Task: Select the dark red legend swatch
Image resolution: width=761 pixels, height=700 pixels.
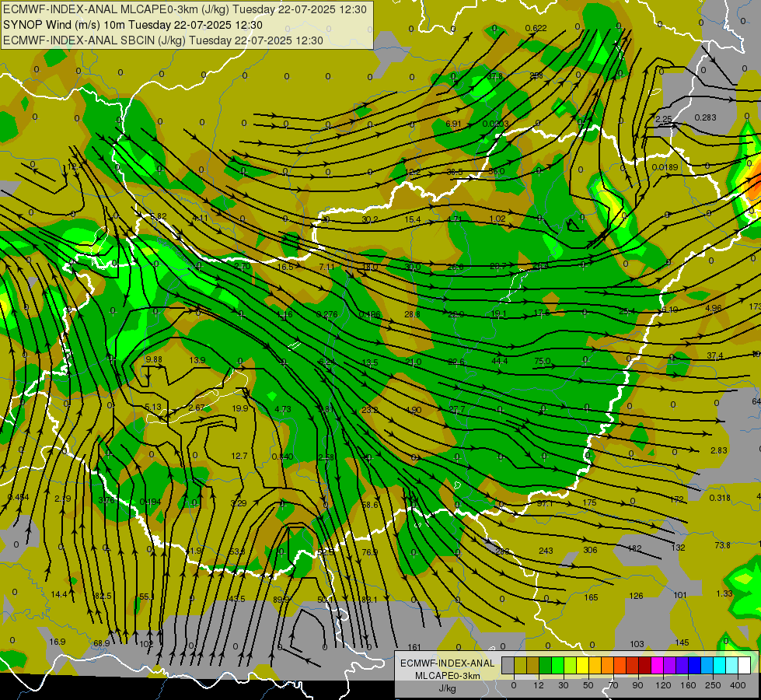Action: pos(645,665)
